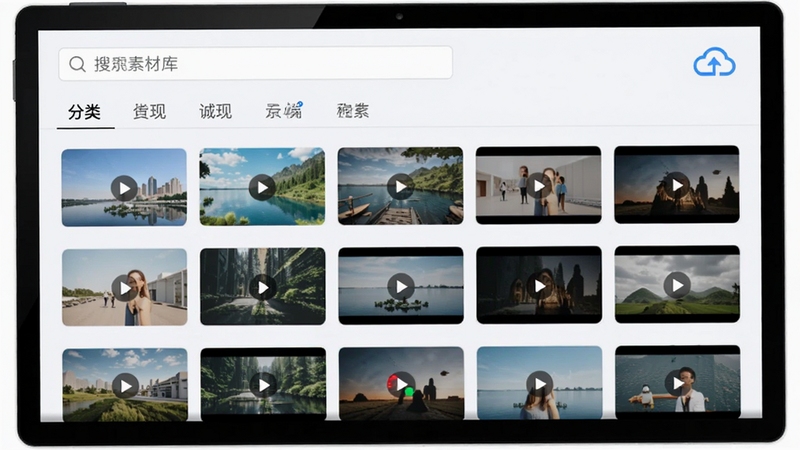The height and width of the screenshot is (450, 800).
Task: Select the tab marked with blue dot
Action: pyautogui.click(x=284, y=111)
